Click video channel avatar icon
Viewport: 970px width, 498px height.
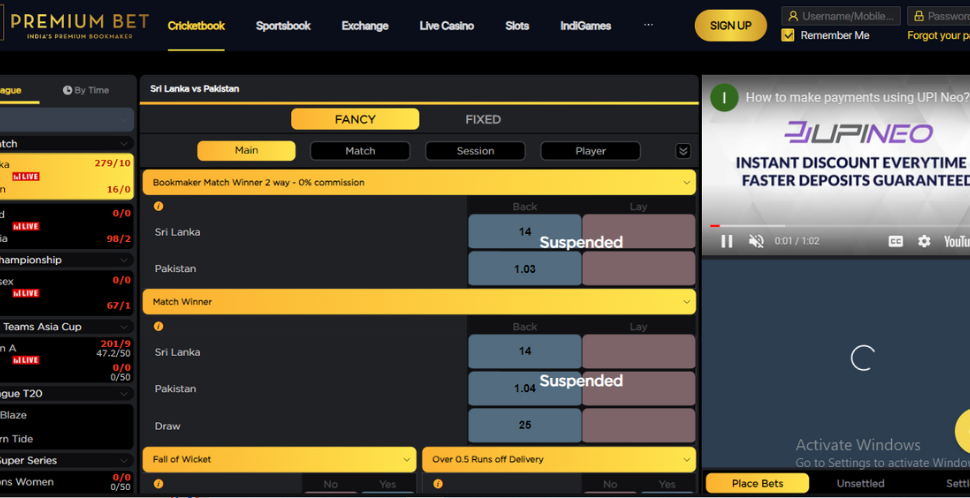tap(724, 98)
